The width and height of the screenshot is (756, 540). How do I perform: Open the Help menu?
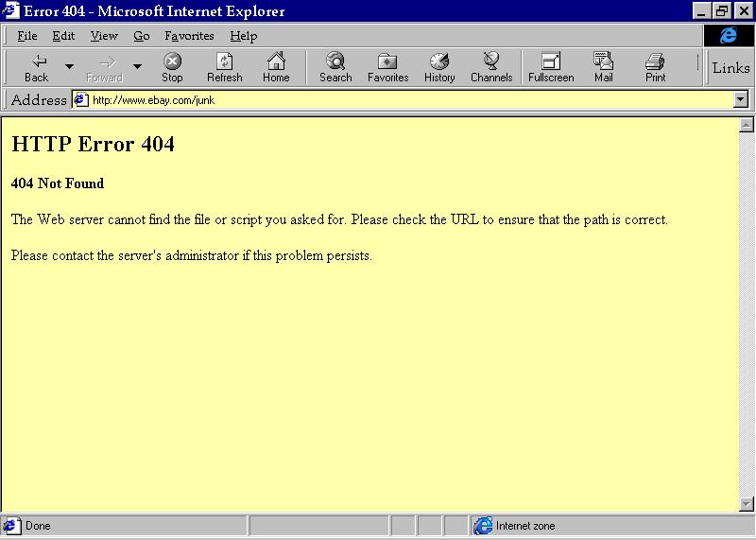point(244,36)
